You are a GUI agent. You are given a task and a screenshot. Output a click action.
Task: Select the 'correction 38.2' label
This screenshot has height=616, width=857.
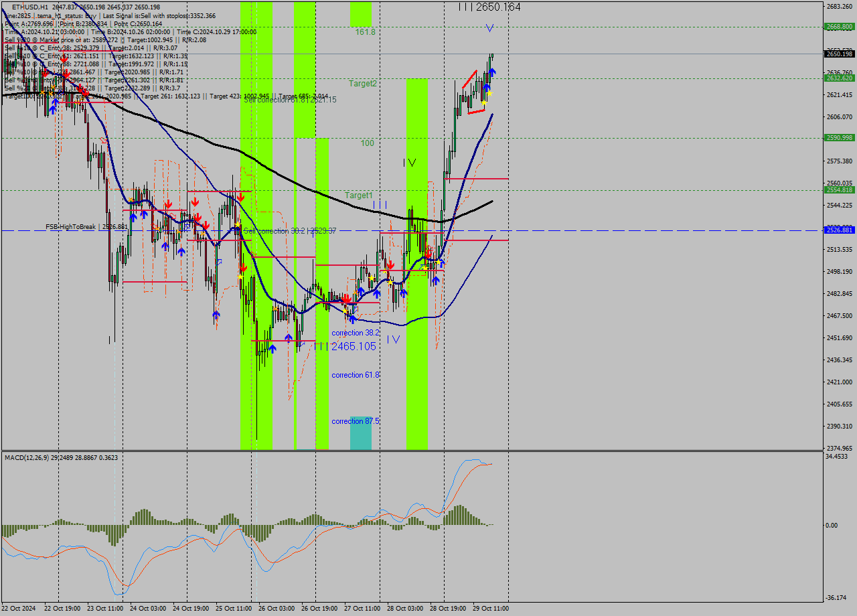[x=356, y=333]
